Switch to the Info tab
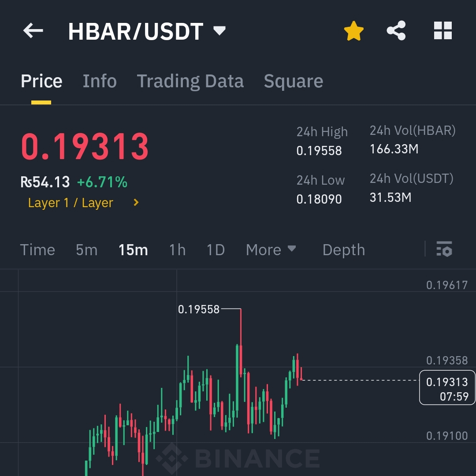This screenshot has height=476, width=476. tap(100, 81)
